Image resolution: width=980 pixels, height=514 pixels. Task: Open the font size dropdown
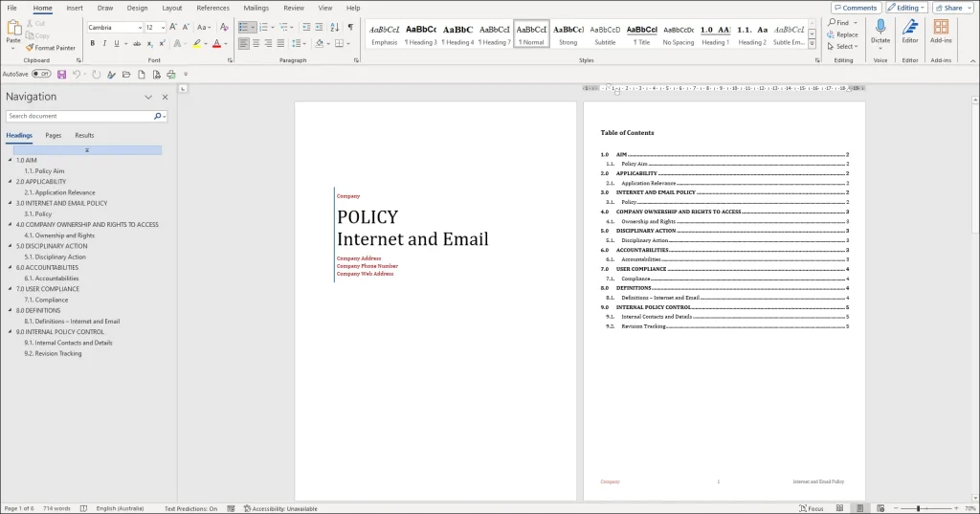coord(163,28)
